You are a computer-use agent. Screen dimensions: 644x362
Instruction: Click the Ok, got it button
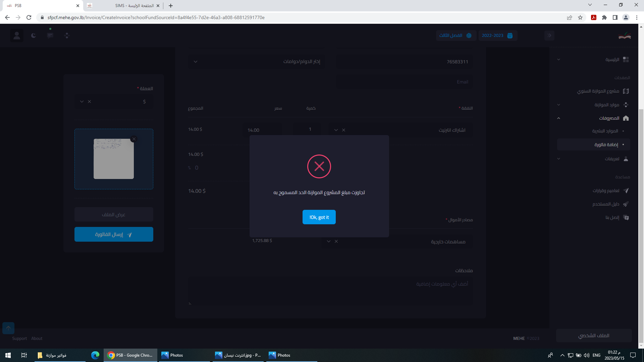pos(319,217)
